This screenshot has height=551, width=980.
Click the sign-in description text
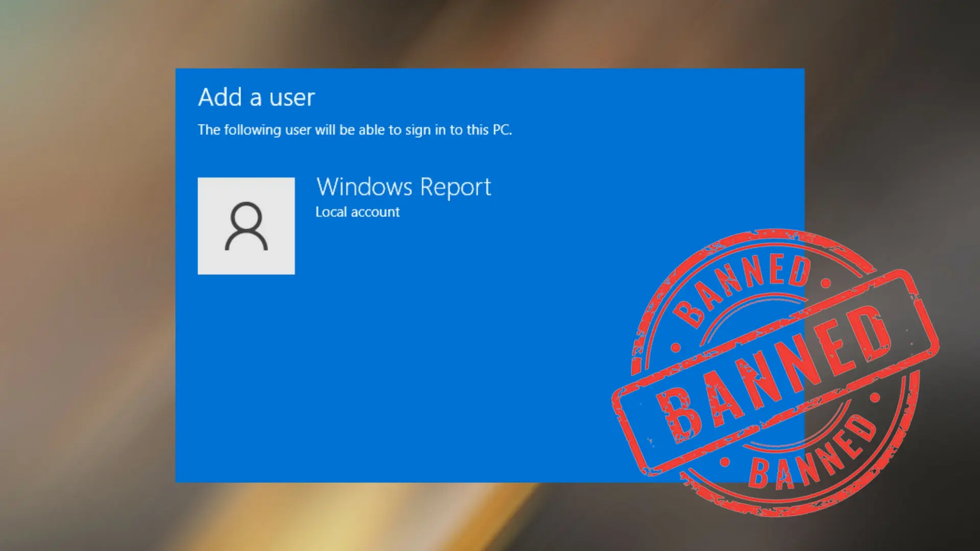pyautogui.click(x=356, y=130)
